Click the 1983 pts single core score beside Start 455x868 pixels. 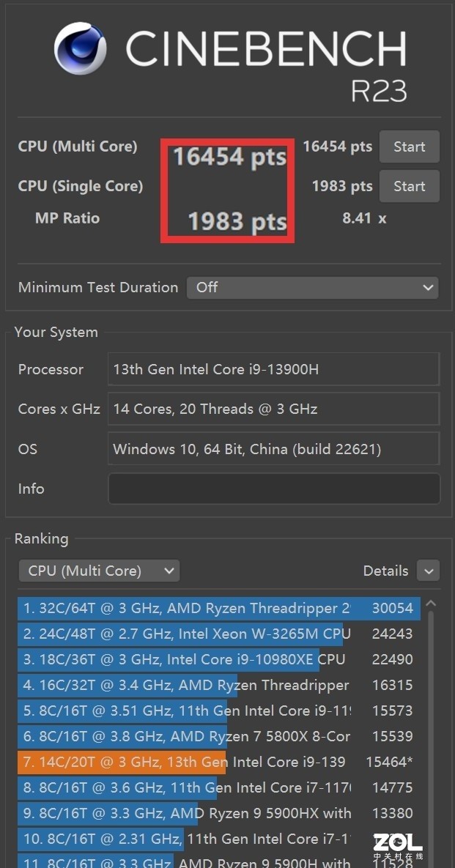pos(342,187)
